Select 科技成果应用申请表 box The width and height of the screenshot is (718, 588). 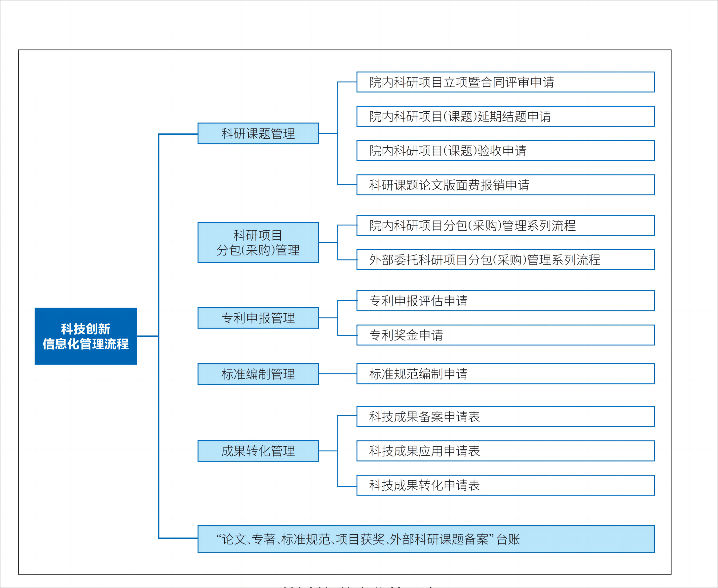click(x=506, y=451)
